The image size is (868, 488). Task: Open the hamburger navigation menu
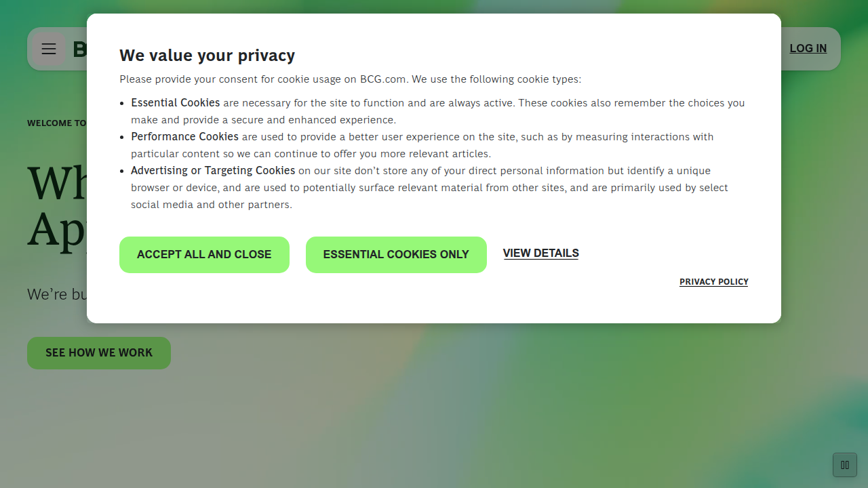[x=49, y=49]
